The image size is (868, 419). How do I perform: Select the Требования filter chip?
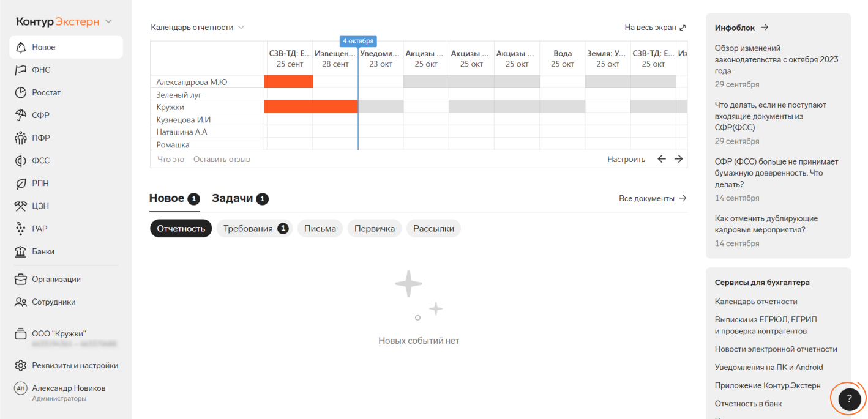tap(255, 228)
